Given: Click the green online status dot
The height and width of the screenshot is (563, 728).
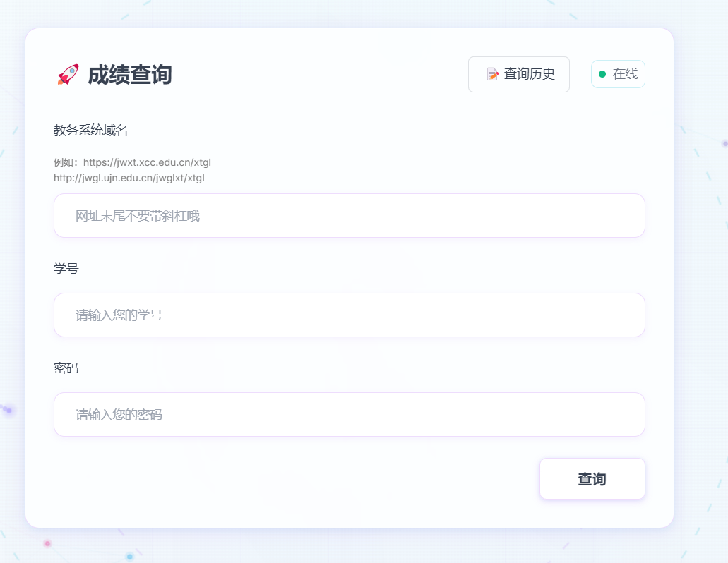Looking at the screenshot, I should tap(602, 74).
